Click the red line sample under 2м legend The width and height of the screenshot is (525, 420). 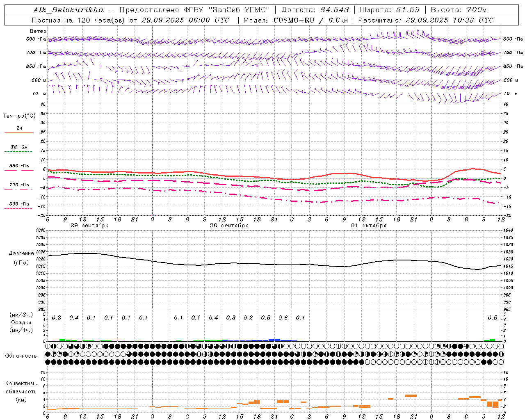tap(19, 133)
